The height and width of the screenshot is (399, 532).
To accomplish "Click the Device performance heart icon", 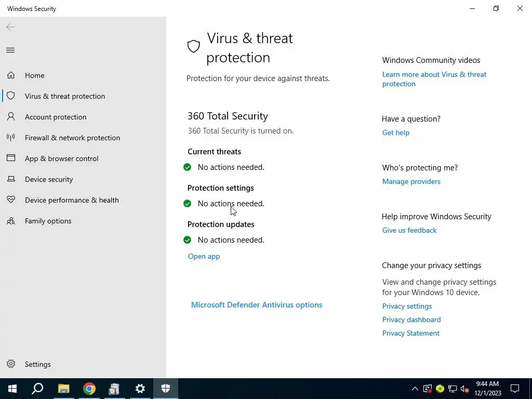I will tap(11, 199).
